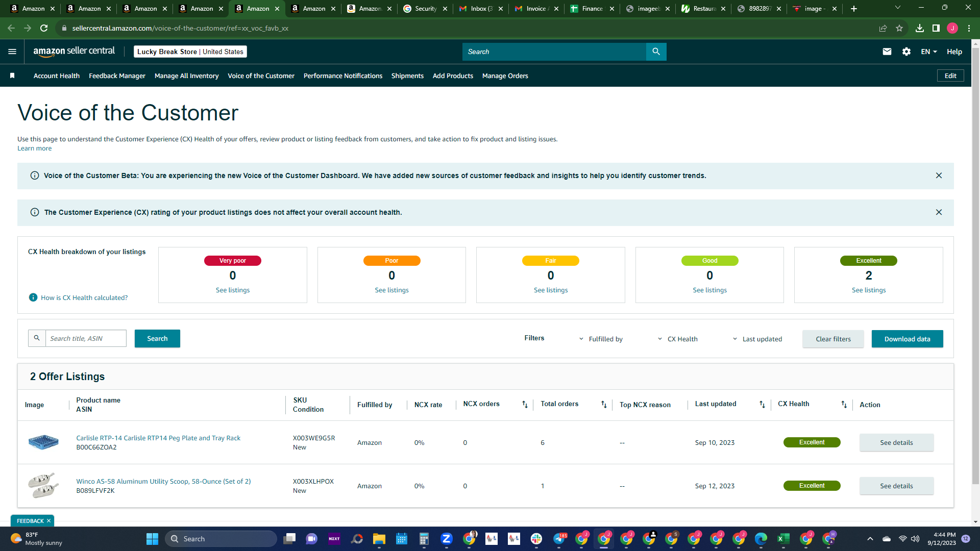Expand the Fulfilled by filter
The image size is (980, 551).
click(601, 339)
